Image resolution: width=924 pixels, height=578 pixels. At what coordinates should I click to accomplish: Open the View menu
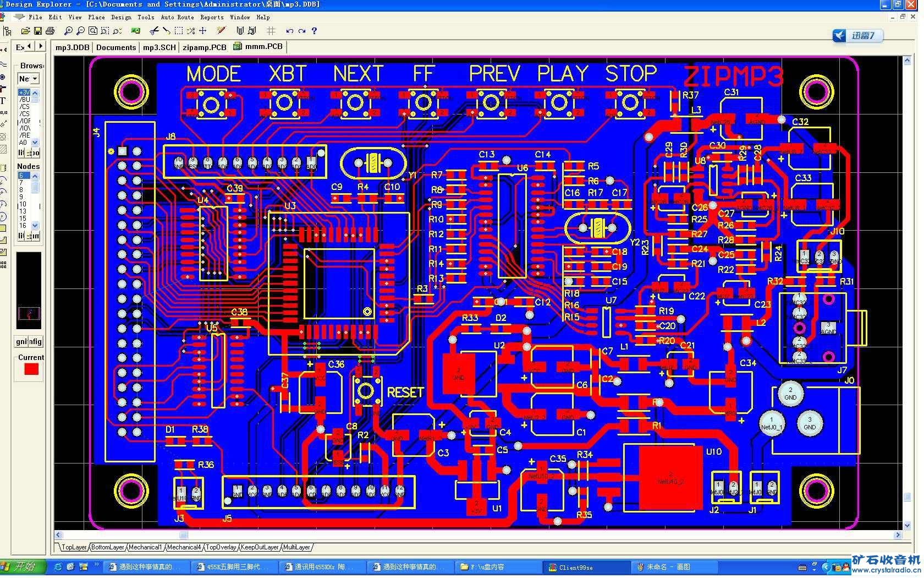point(75,18)
